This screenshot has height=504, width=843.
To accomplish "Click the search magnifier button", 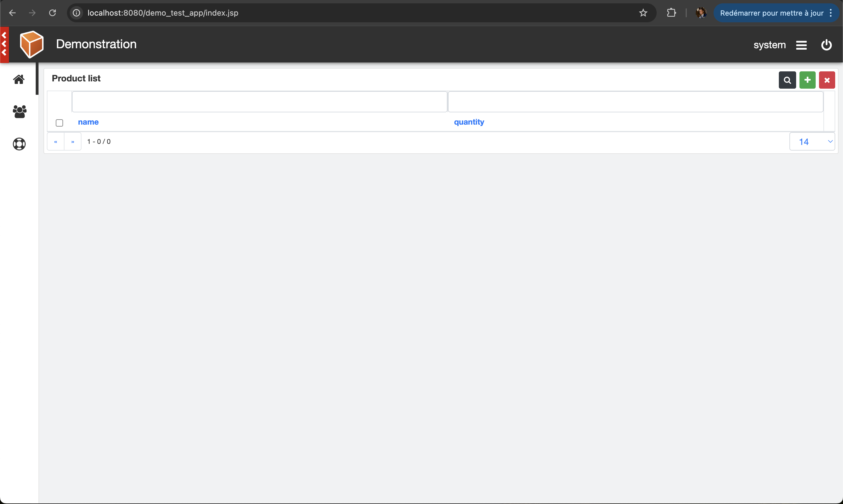I will [x=787, y=80].
